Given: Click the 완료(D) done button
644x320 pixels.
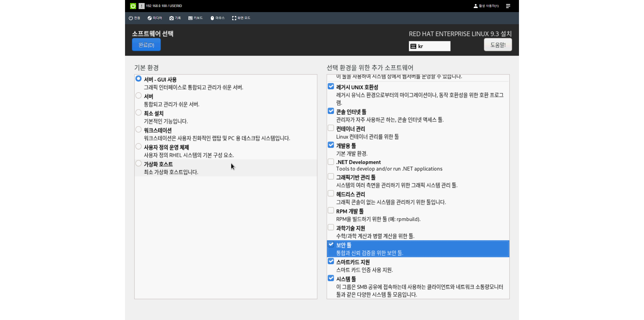Looking at the screenshot, I should 146,45.
